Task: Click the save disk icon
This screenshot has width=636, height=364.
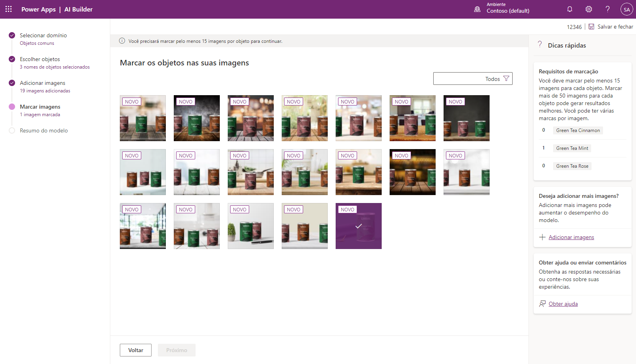Action: click(x=591, y=27)
